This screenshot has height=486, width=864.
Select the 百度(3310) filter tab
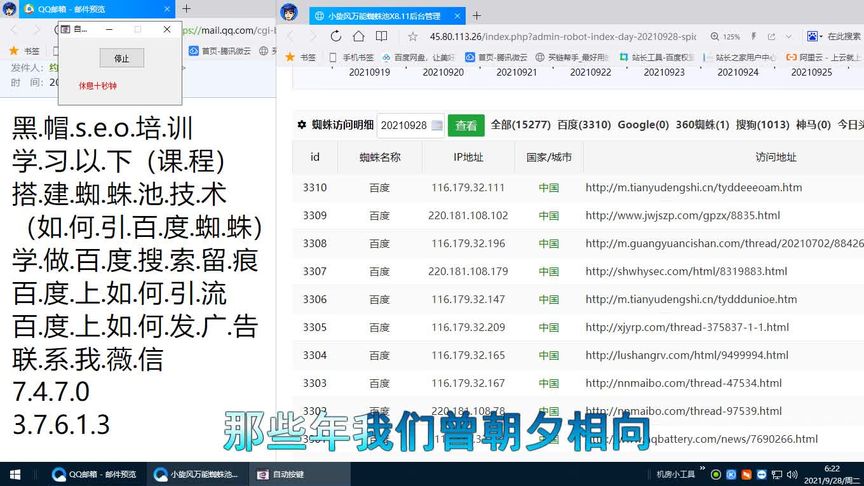coord(583,125)
